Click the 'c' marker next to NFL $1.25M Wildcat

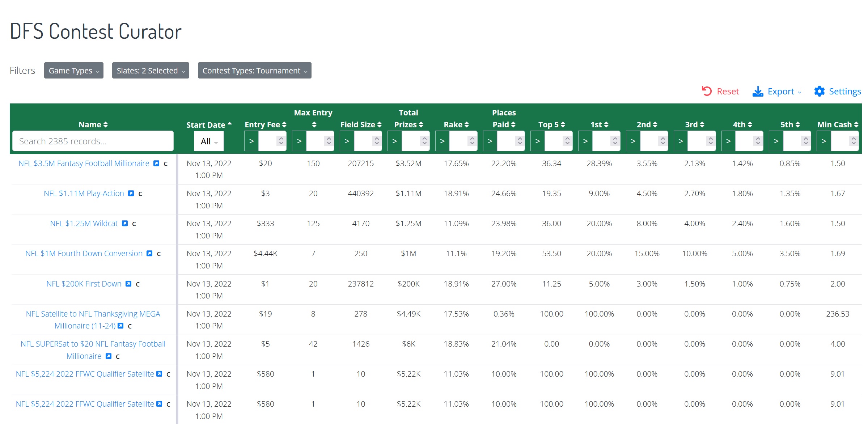pos(134,224)
